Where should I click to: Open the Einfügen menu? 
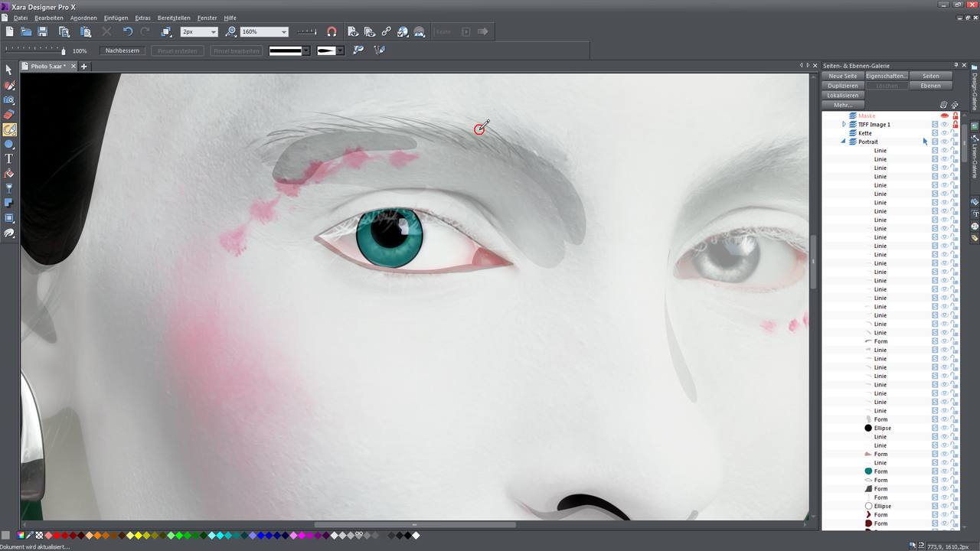116,18
